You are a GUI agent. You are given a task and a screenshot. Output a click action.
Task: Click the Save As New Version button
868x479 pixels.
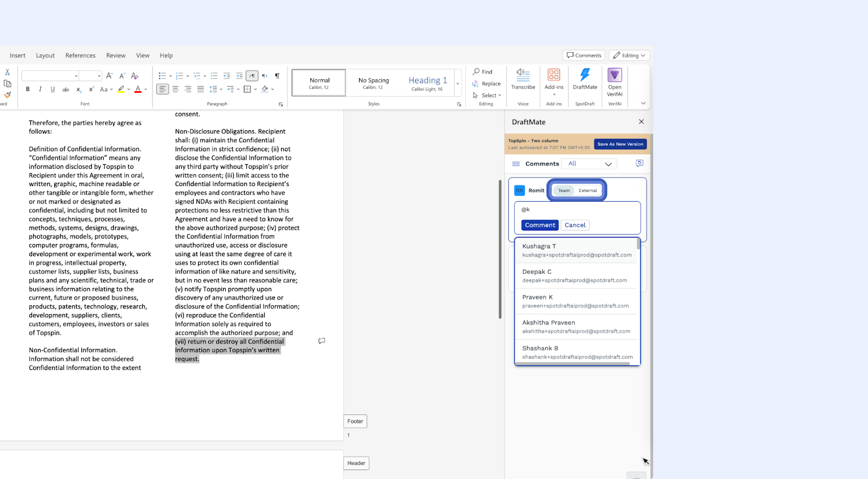point(620,144)
